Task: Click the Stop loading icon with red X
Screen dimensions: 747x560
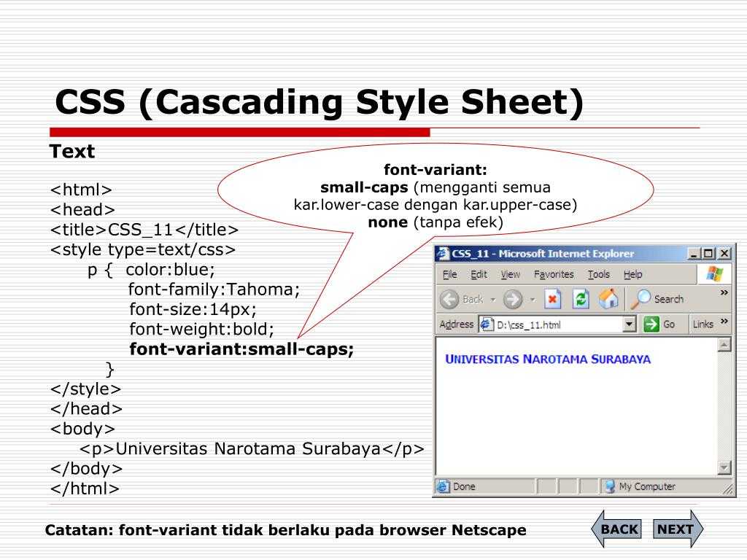Action: 553,299
